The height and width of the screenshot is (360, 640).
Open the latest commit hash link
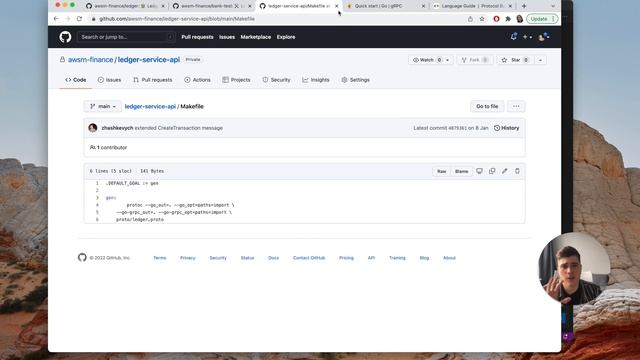457,128
